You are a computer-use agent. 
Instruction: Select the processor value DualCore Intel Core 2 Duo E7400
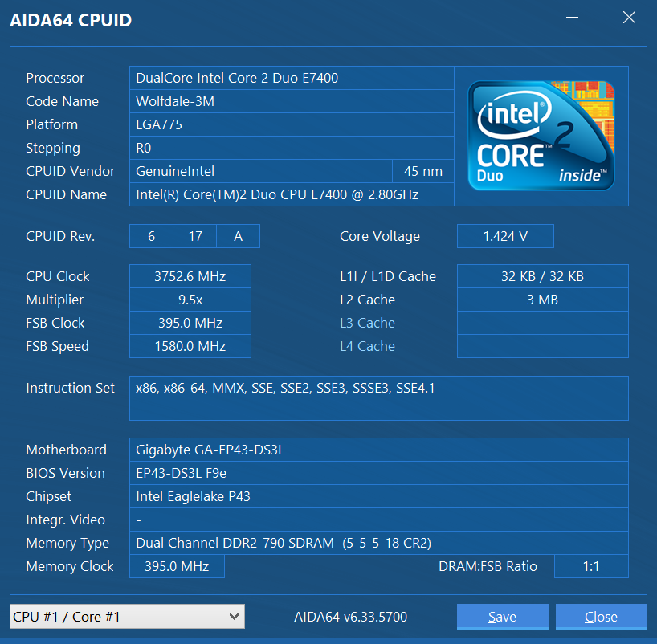292,78
